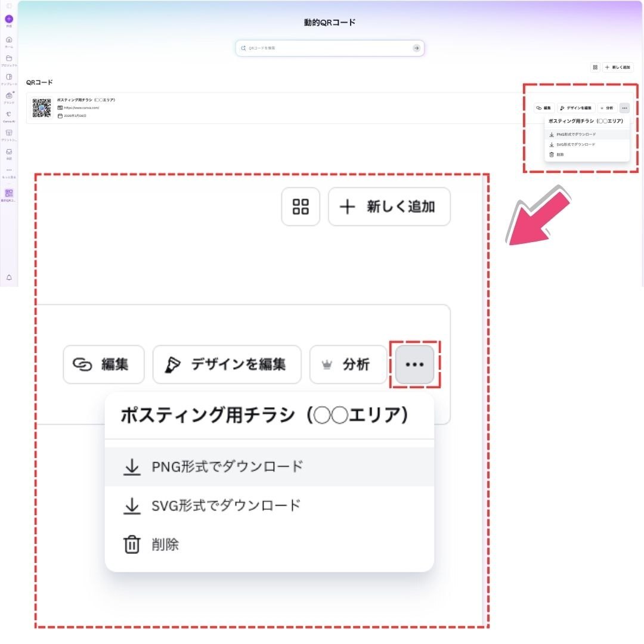Click small 分析 button in top screenshot
644x644 pixels.
(x=606, y=108)
